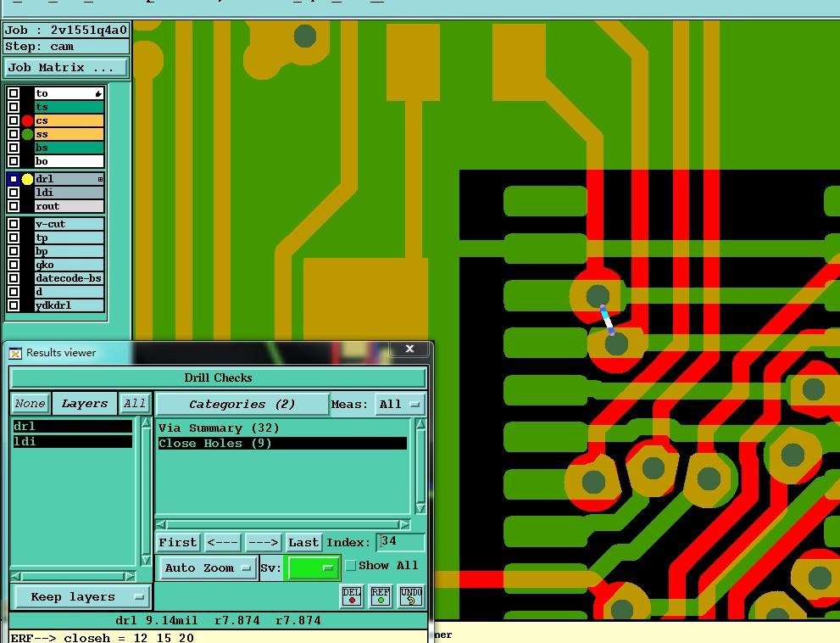Click the Index input field
Image resolution: width=840 pixels, height=643 pixels.
[400, 542]
